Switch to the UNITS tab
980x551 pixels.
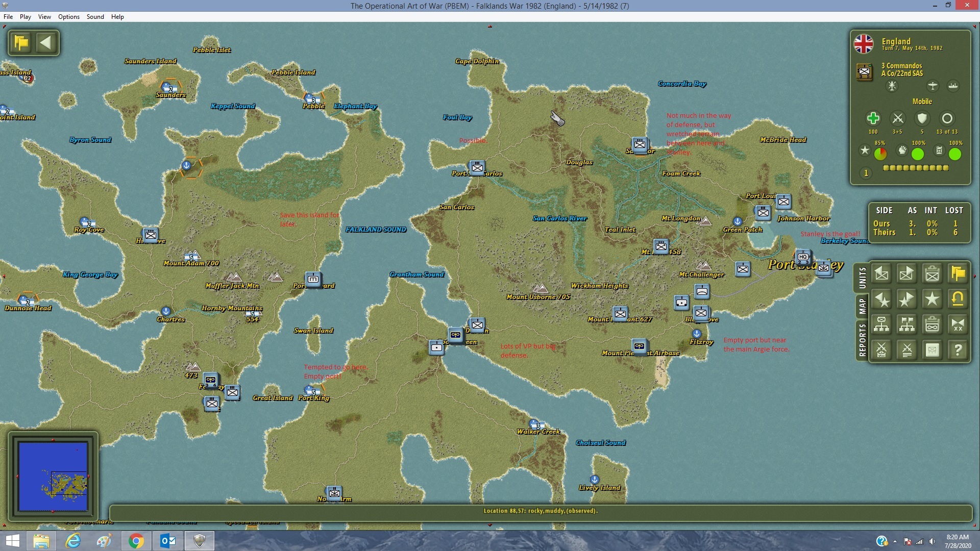(862, 278)
